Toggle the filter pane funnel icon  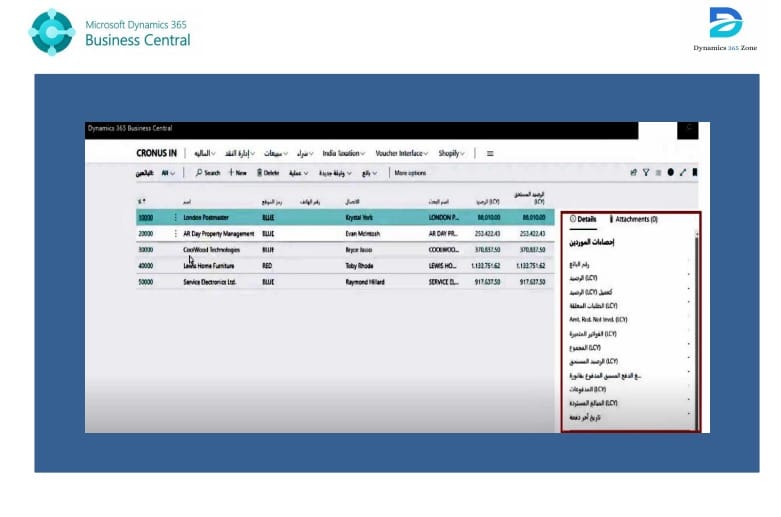coord(646,172)
